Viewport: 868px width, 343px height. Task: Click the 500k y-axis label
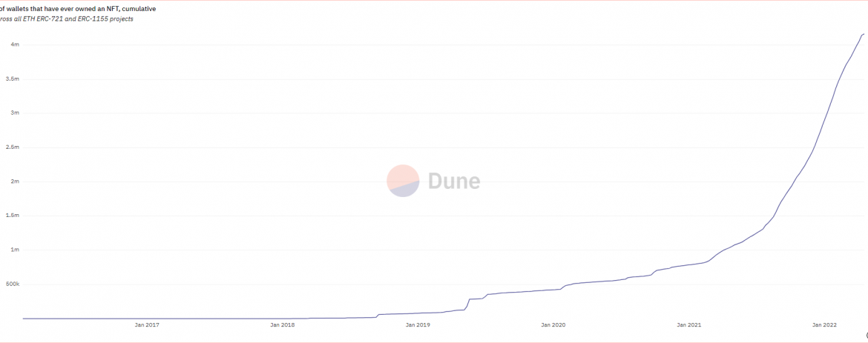pos(13,284)
